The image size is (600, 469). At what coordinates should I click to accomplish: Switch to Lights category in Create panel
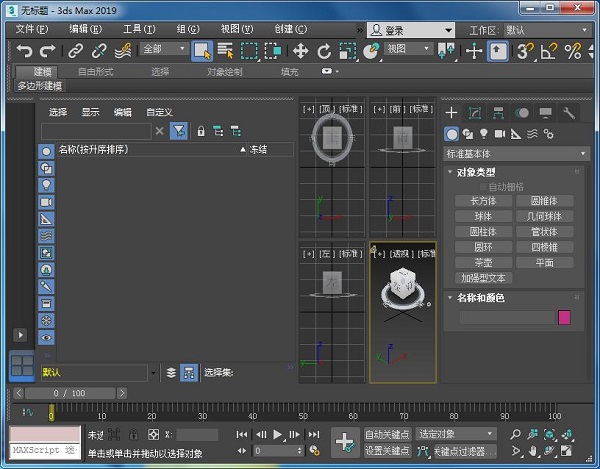click(x=484, y=133)
